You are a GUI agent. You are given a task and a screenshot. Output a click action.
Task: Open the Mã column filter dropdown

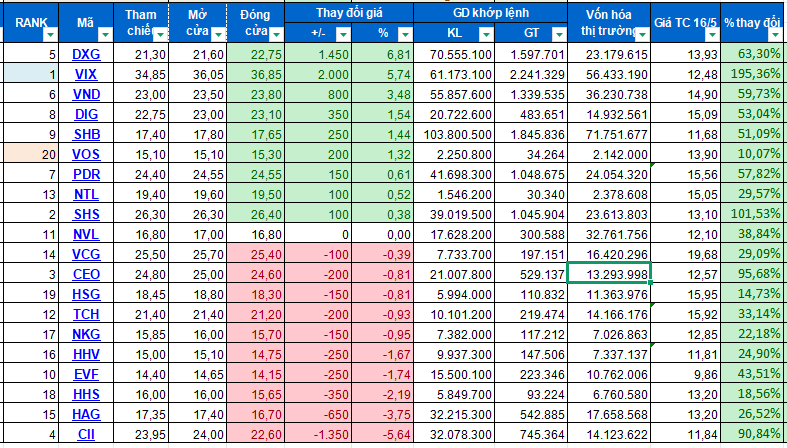tap(105, 35)
